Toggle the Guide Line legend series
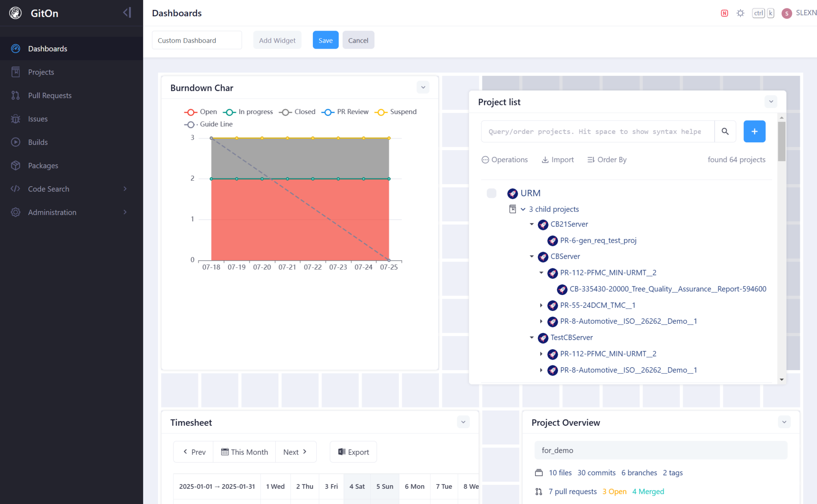Screen dimensions: 817x504 [209, 124]
